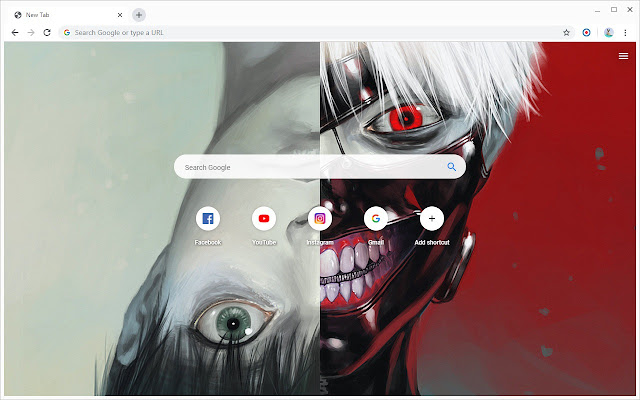Image resolution: width=640 pixels, height=400 pixels.
Task: Go back using the back arrow
Action: [x=15, y=32]
